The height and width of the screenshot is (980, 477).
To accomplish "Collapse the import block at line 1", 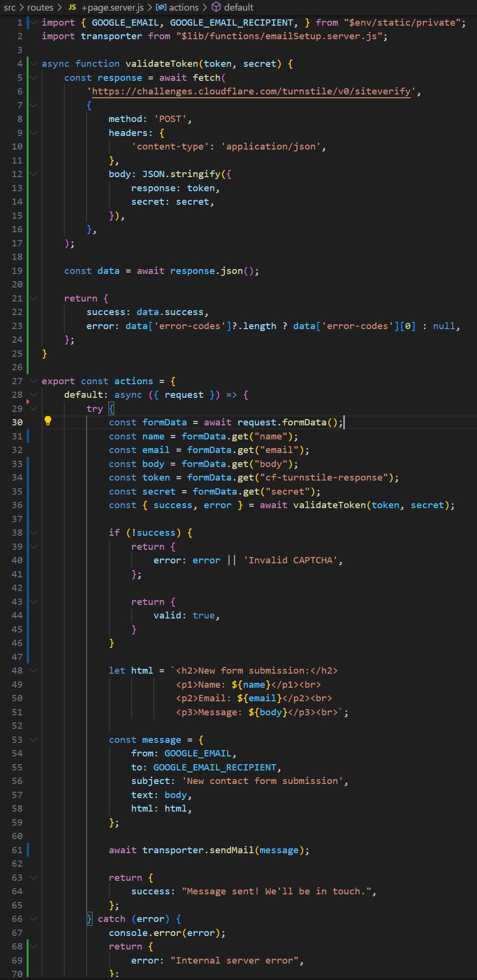I will point(33,22).
